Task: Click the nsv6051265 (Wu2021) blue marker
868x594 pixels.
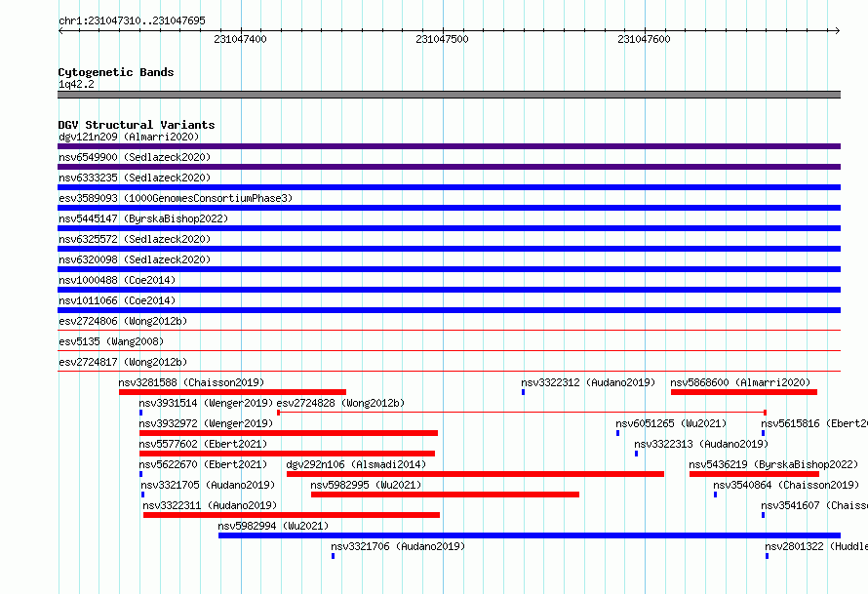Action: 617,433
